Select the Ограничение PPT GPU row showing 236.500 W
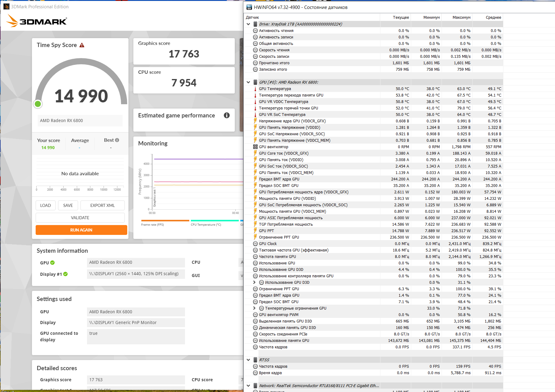The width and height of the screenshot is (555, 392). click(x=373, y=237)
